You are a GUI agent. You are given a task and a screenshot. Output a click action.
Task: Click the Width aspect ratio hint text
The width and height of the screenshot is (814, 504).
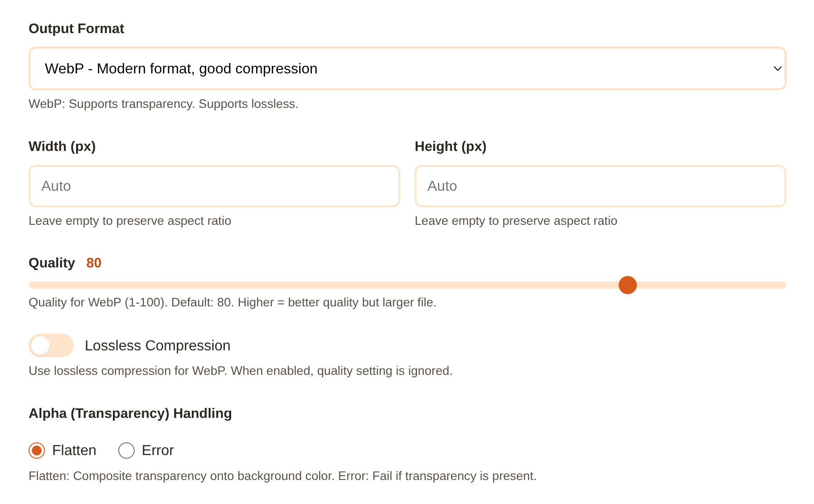(130, 221)
